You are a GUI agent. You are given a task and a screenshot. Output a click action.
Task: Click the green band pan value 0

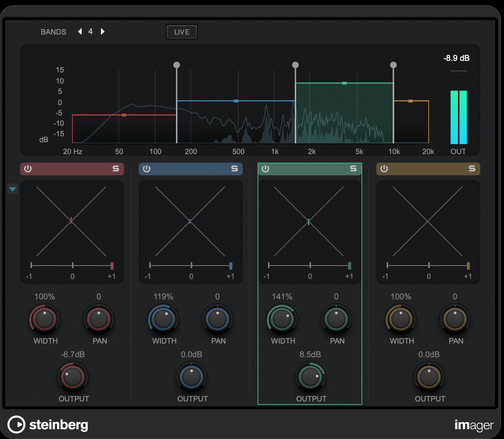tap(336, 297)
